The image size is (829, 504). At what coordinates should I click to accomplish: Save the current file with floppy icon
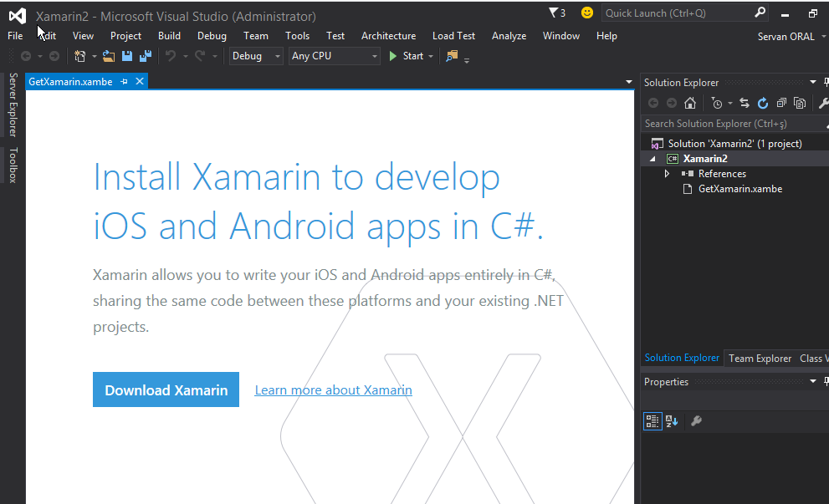point(127,56)
